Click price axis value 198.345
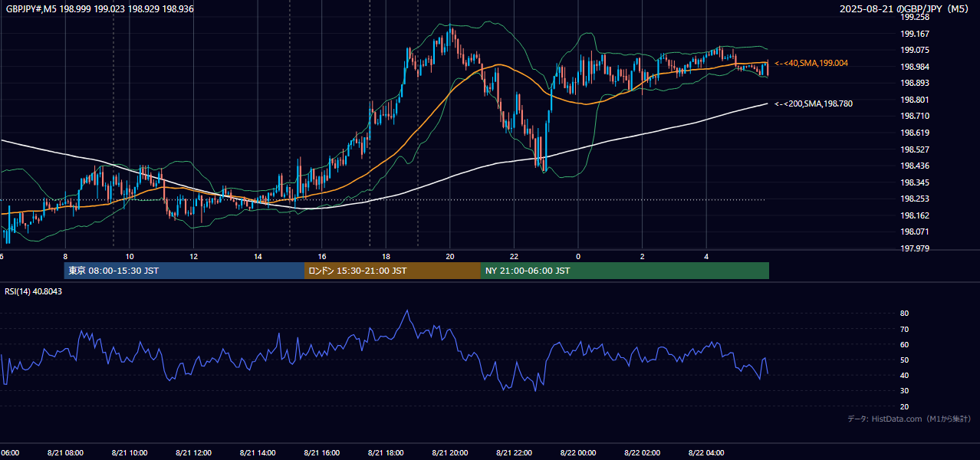Image resolution: width=980 pixels, height=460 pixels. 915,182
